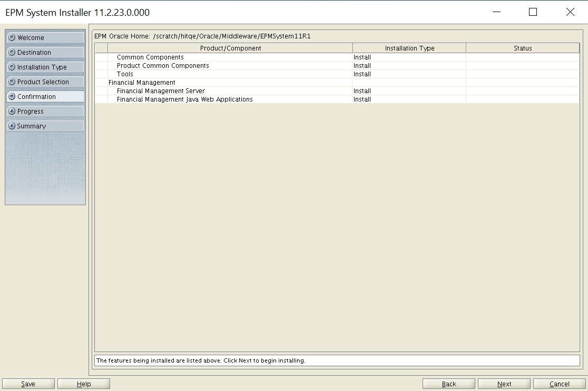Click the Summary step arrow icon
This screenshot has height=391, width=588.
12,126
